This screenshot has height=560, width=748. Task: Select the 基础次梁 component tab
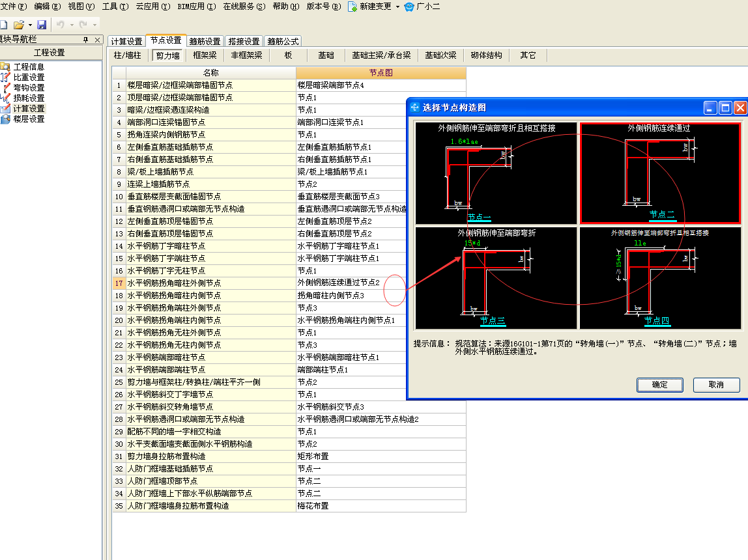[x=440, y=55]
